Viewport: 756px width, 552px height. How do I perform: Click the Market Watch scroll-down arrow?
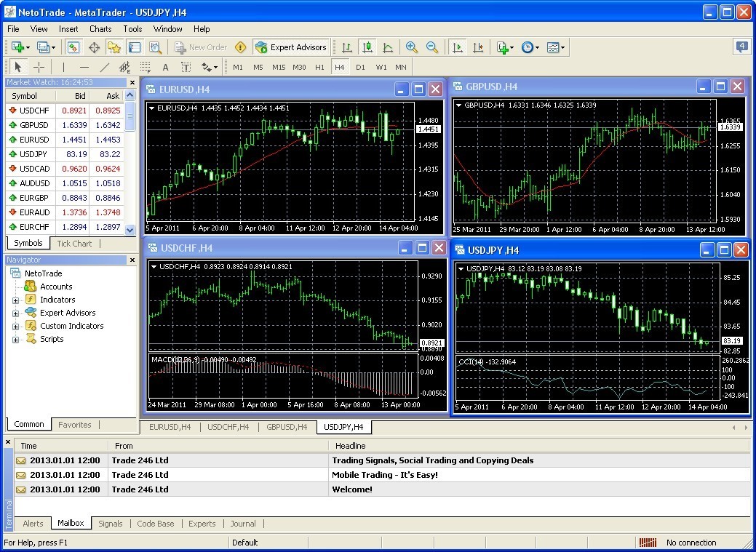point(130,231)
